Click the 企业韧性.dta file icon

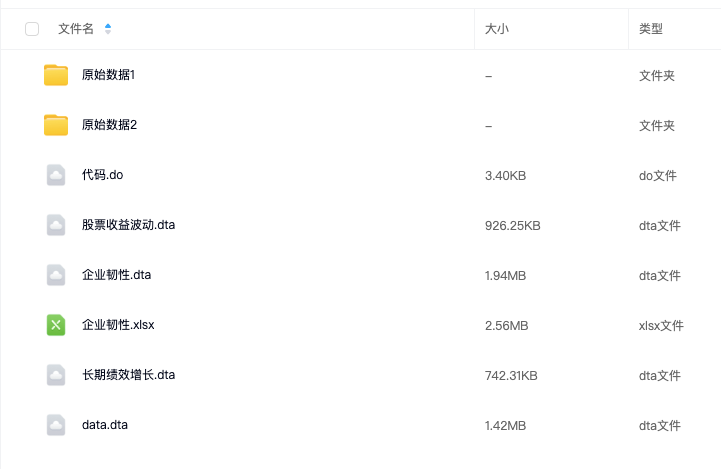(56, 275)
